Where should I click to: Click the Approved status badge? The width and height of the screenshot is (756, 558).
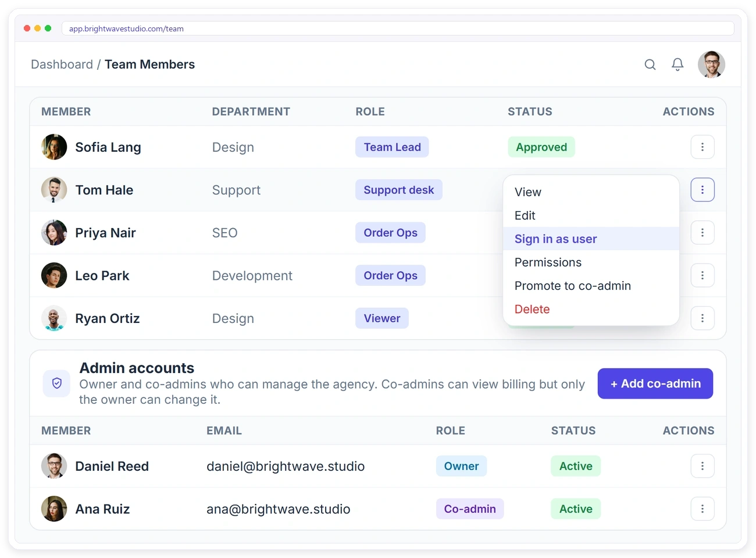click(x=541, y=147)
